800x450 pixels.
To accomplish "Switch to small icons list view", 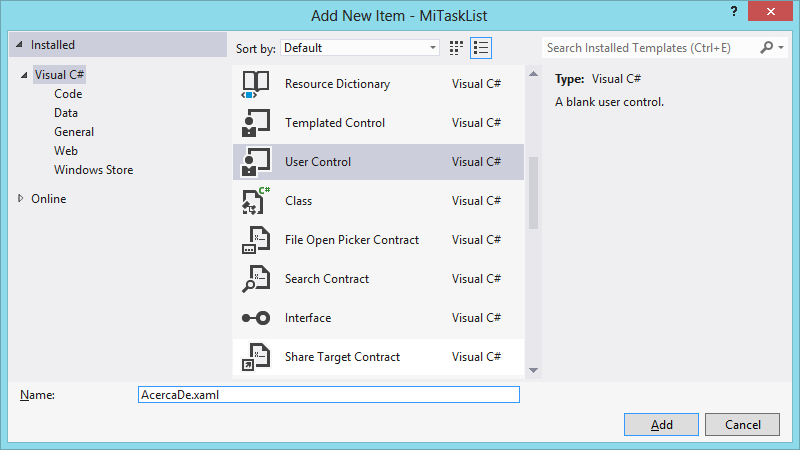I will [x=481, y=48].
